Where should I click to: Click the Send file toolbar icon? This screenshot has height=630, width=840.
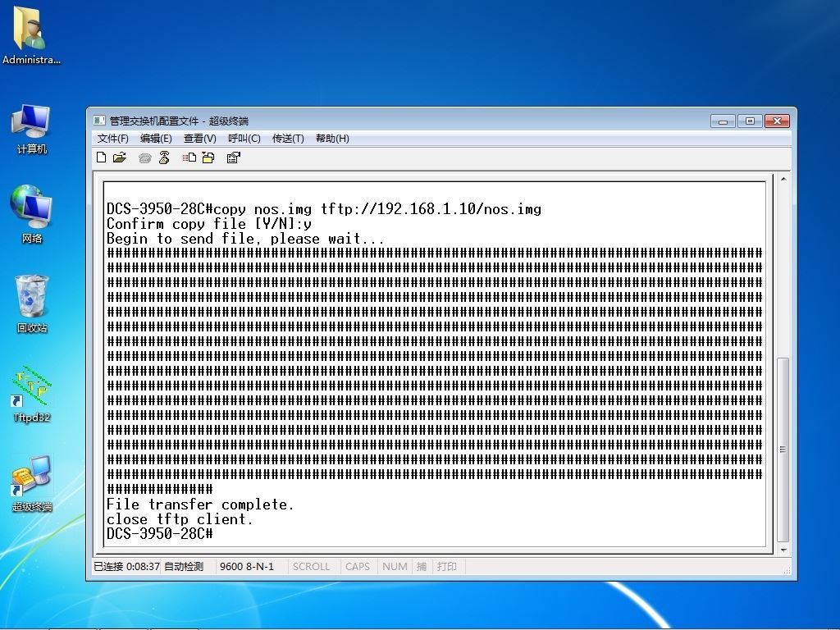[189, 157]
